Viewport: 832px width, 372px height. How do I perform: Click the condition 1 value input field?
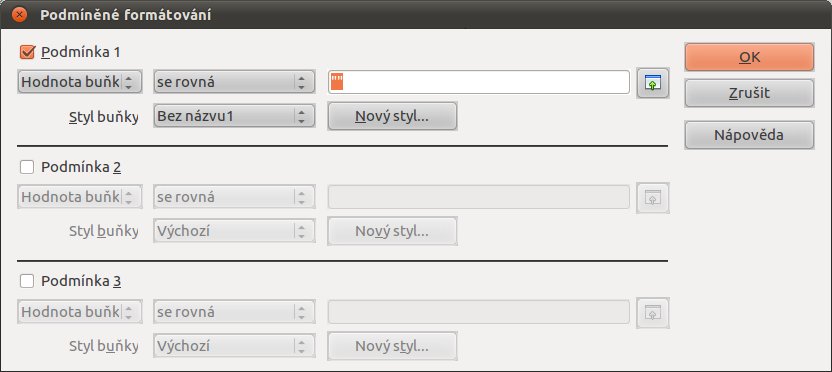(x=479, y=82)
